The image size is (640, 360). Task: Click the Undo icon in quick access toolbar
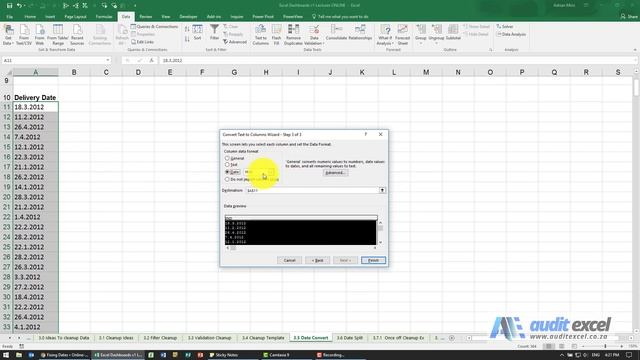[19, 6]
